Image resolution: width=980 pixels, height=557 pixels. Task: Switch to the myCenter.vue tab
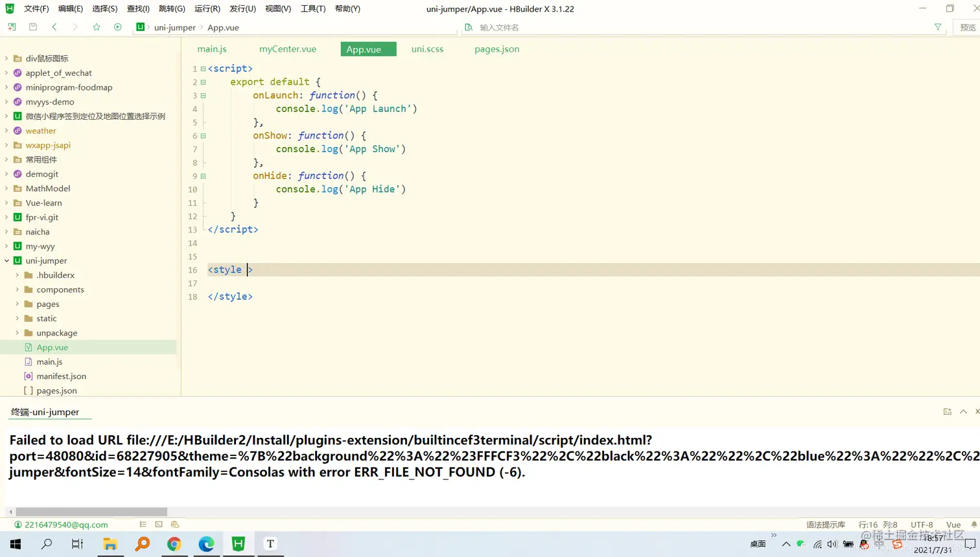(x=288, y=49)
